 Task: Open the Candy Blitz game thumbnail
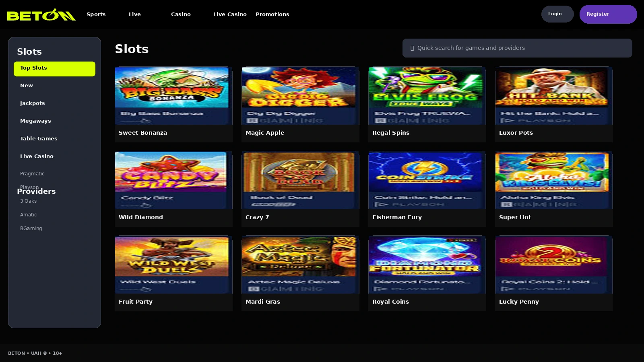tap(173, 180)
